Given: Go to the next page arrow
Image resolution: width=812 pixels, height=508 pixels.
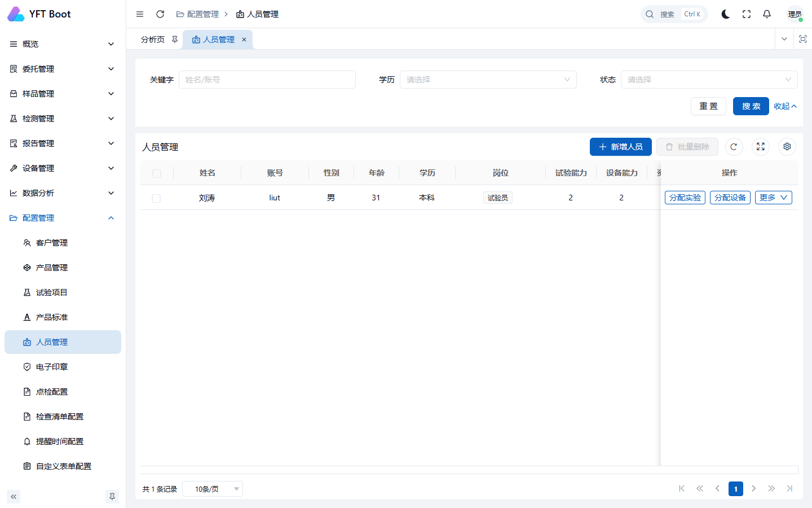Looking at the screenshot, I should pos(753,489).
